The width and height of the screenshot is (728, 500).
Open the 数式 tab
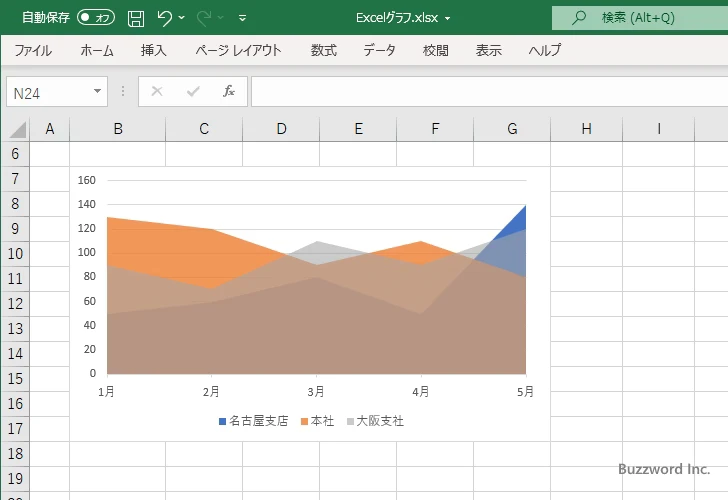[324, 50]
